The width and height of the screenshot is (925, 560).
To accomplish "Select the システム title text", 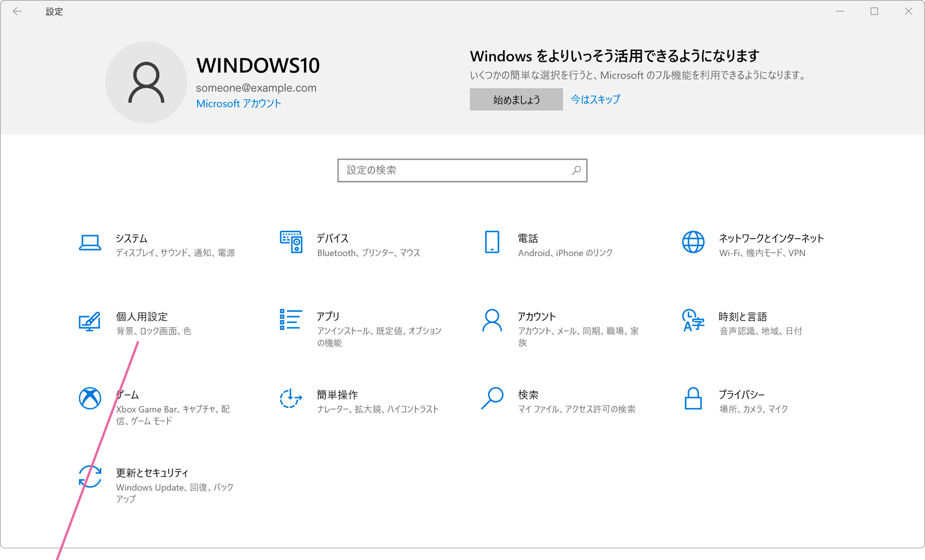I will pos(131,238).
